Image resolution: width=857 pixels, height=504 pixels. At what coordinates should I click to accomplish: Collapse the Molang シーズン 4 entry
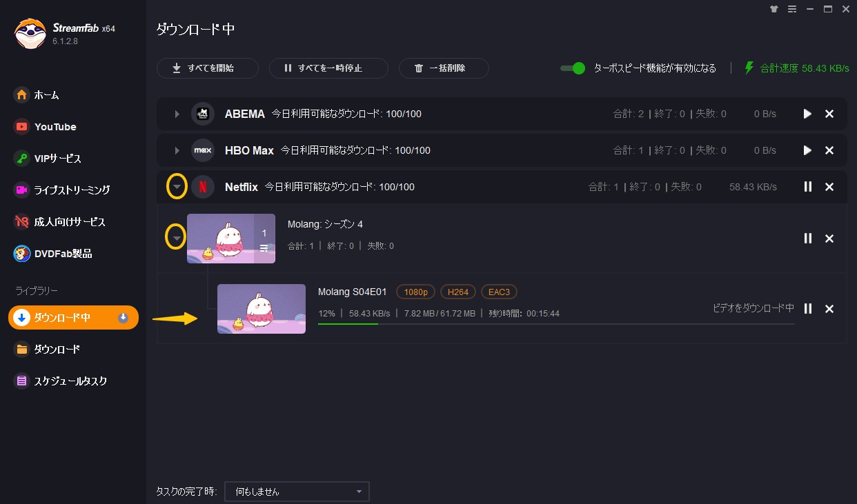[x=177, y=239]
